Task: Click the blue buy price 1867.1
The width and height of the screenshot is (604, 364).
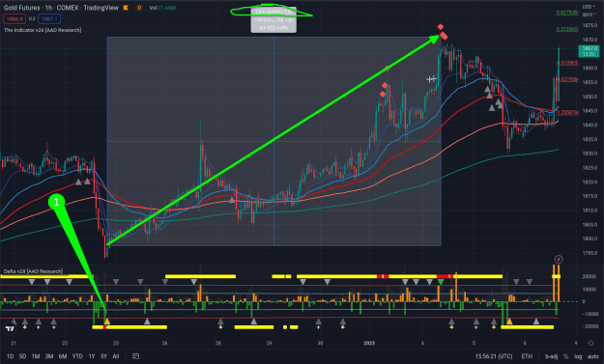Action: click(x=49, y=19)
